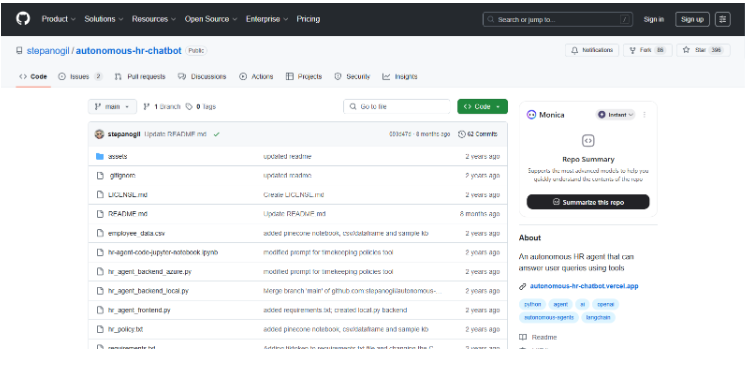Open the Issues tab
The height and width of the screenshot is (378, 745).
click(80, 76)
